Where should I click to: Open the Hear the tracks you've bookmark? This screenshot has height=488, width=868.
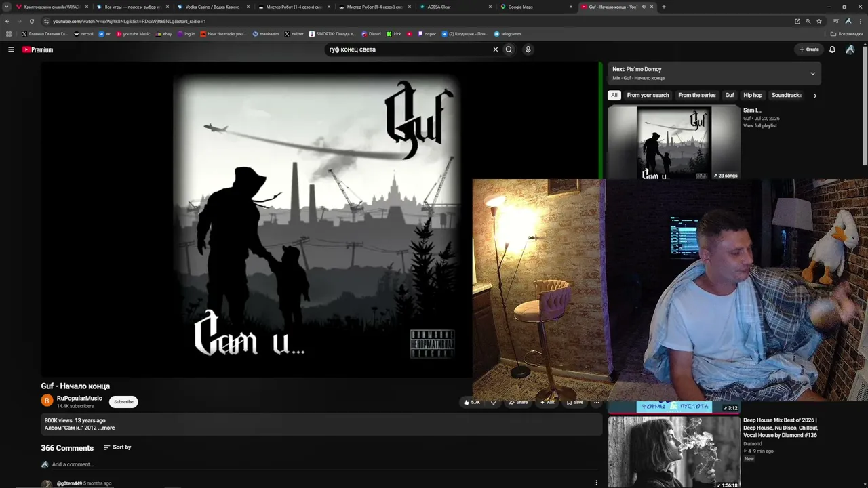[222, 34]
